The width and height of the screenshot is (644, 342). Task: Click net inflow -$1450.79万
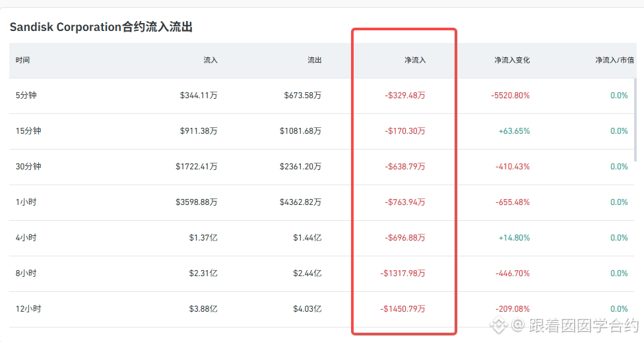[403, 309]
